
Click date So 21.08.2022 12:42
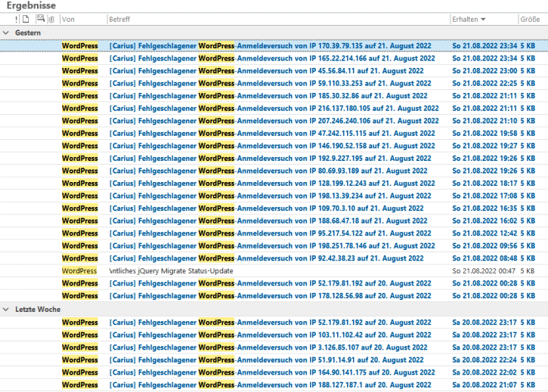(x=485, y=233)
